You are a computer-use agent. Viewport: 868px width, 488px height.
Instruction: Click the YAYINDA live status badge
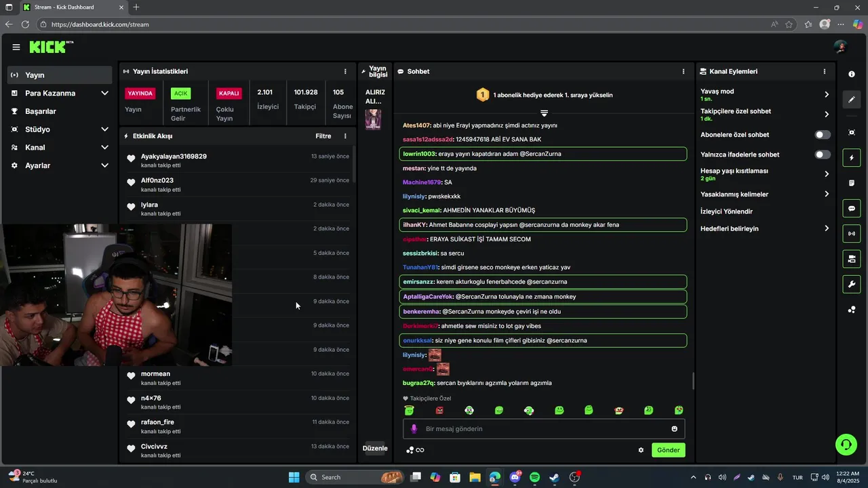[140, 94]
